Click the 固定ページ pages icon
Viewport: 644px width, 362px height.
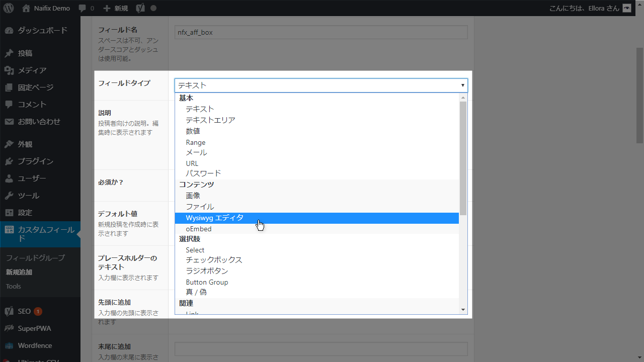click(x=9, y=87)
